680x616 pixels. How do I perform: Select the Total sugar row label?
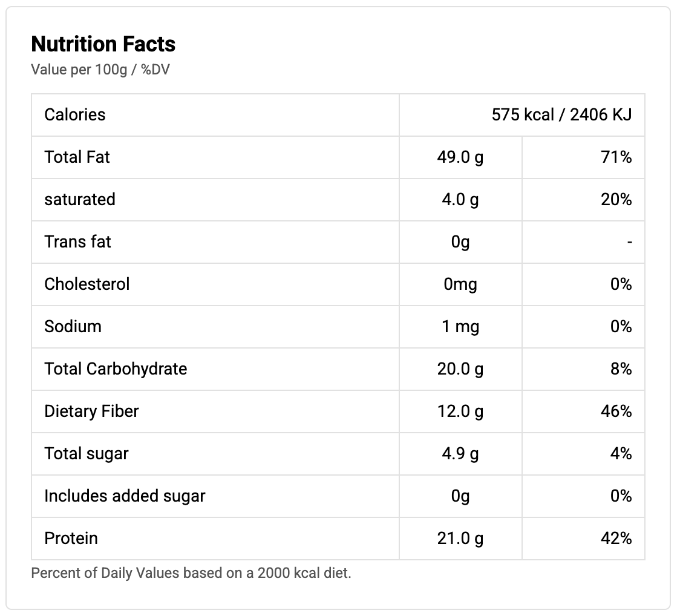click(x=87, y=453)
